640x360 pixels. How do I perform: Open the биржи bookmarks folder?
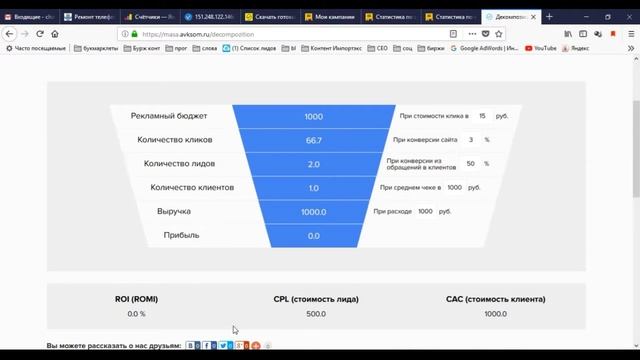431,48
